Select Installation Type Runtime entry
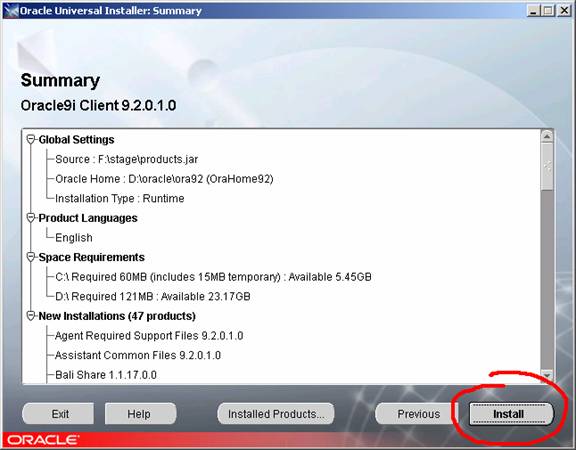The width and height of the screenshot is (576, 450). [x=120, y=198]
